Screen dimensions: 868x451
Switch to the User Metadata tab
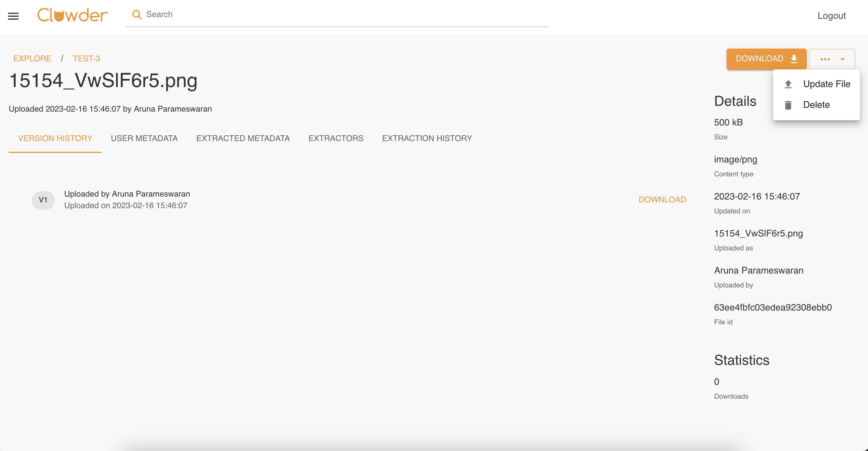(144, 138)
